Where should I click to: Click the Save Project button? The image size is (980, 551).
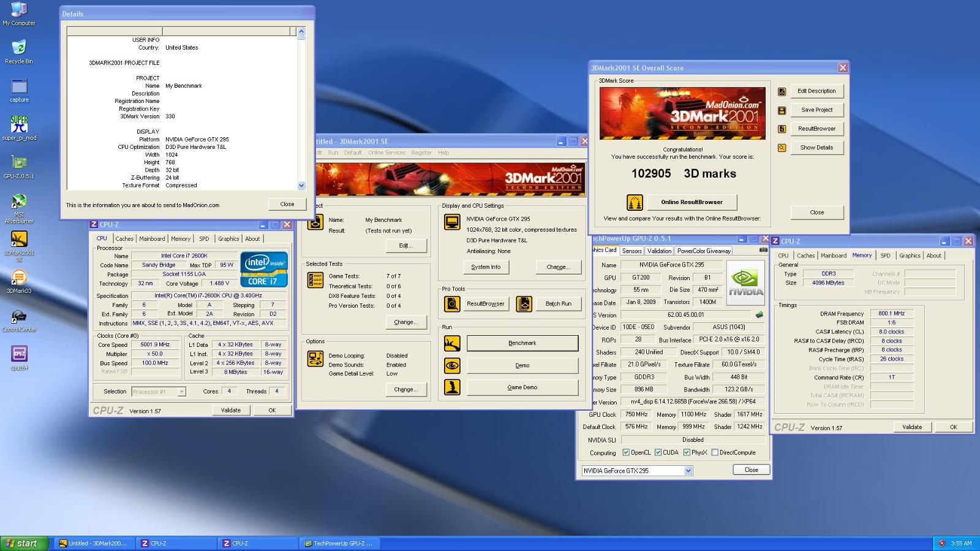pyautogui.click(x=816, y=110)
